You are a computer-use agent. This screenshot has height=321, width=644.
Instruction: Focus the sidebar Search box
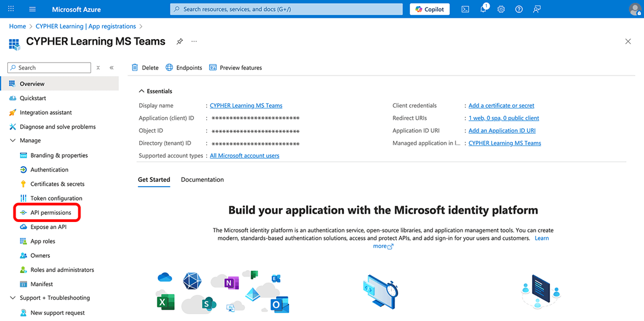coord(49,68)
